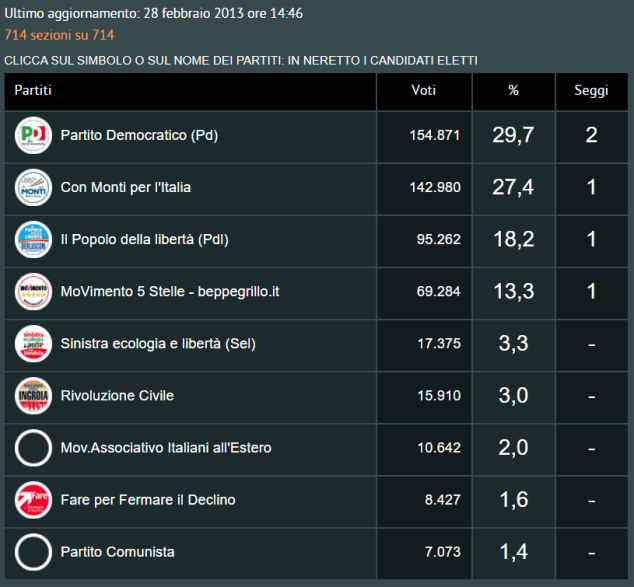Click the Con Monti per l'Italia logo
The image size is (634, 587).
34,187
